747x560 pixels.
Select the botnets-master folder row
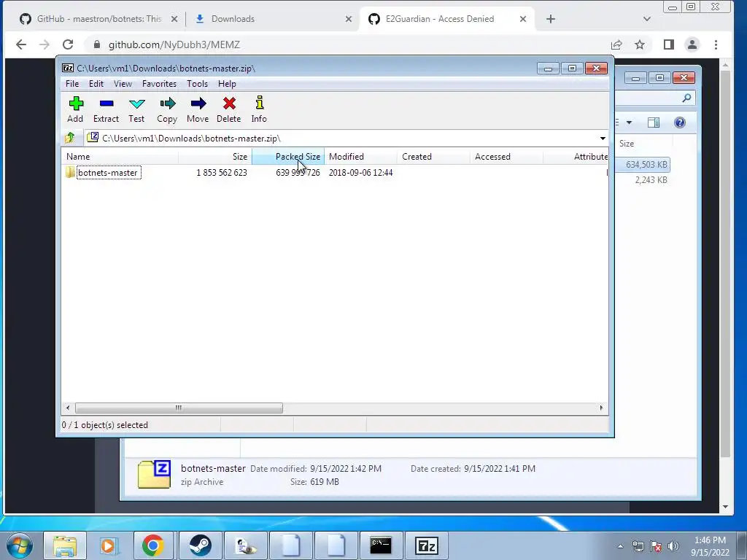pos(109,172)
